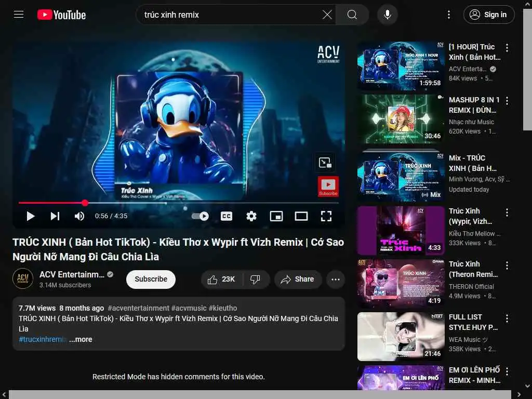Viewport: 532px width, 399px height.
Task: Click the Sign in button
Action: [488, 15]
